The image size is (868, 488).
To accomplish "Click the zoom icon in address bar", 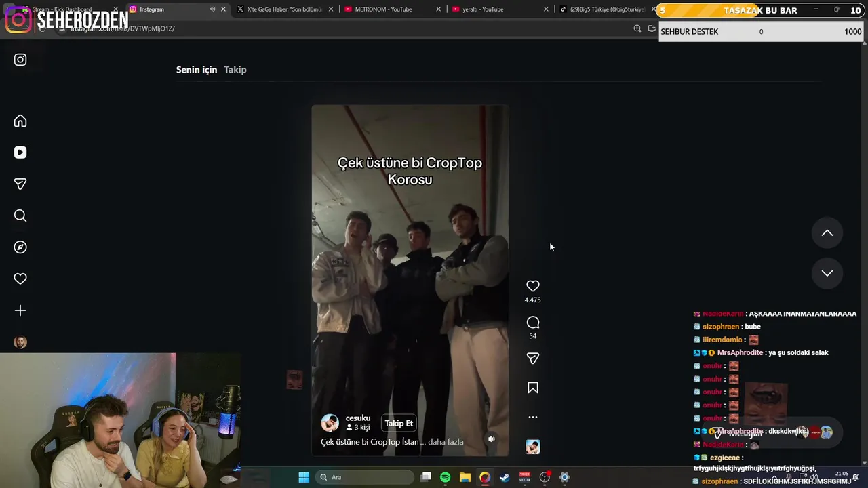I will pyautogui.click(x=637, y=28).
